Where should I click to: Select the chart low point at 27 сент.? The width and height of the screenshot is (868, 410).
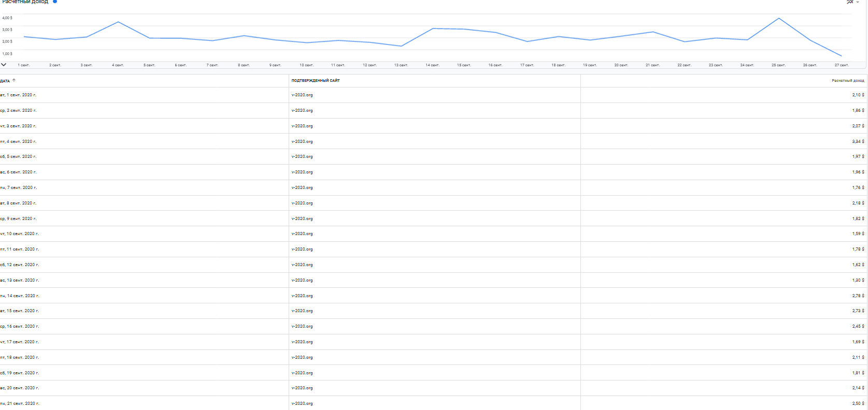click(841, 56)
